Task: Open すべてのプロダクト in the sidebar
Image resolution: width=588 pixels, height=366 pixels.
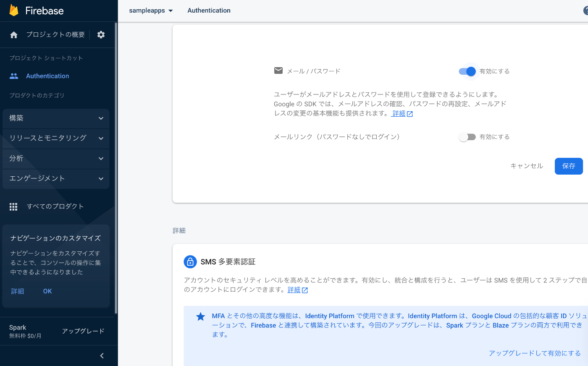Action: (55, 207)
